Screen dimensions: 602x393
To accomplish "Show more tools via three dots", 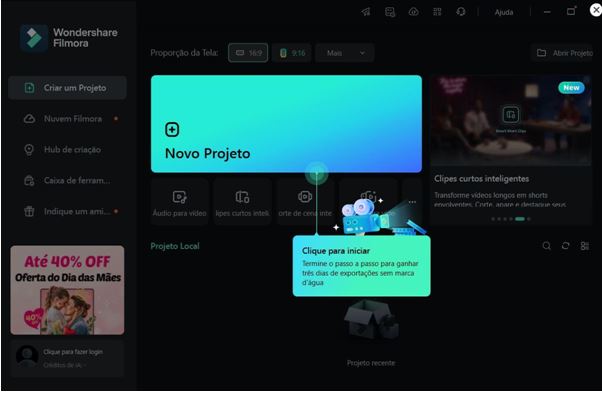I will pyautogui.click(x=412, y=202).
